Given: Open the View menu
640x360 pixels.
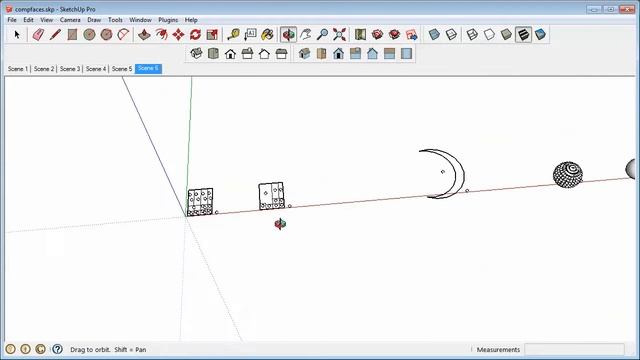Looking at the screenshot, I should click(x=47, y=20).
